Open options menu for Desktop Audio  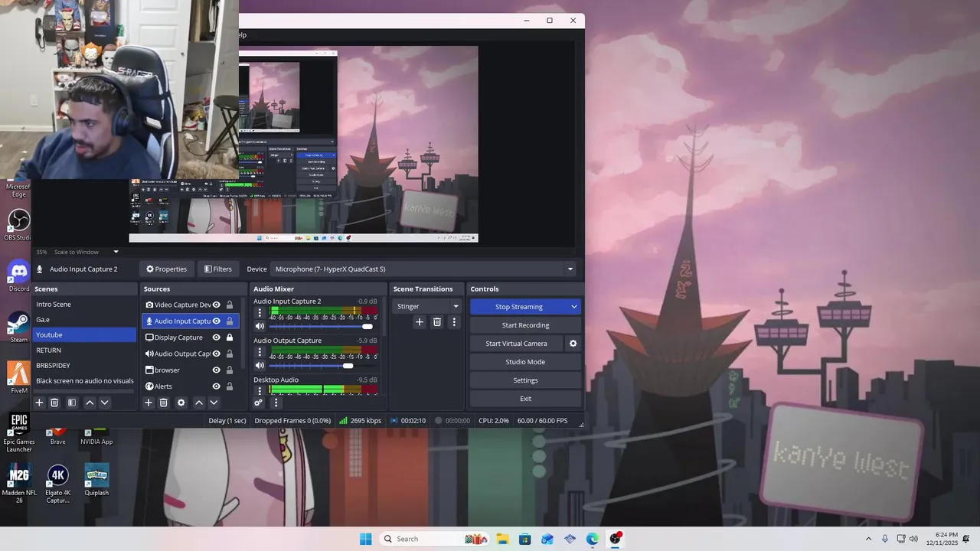coord(260,391)
